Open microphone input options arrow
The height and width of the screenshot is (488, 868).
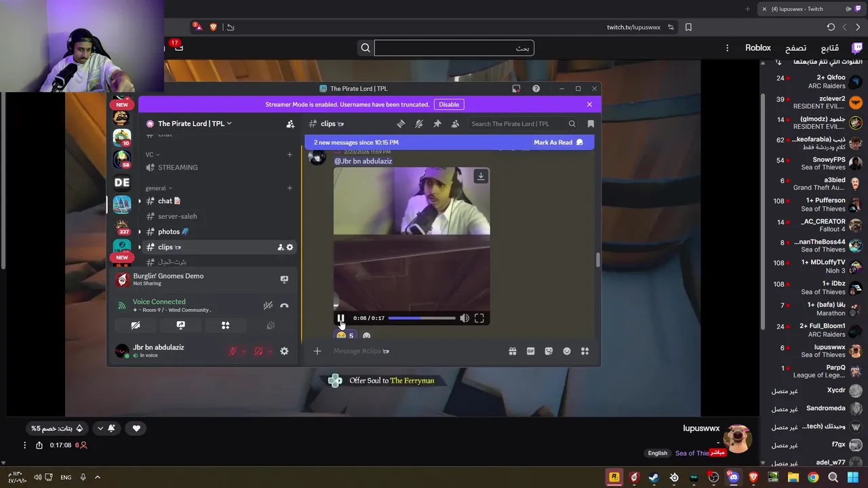pyautogui.click(x=243, y=351)
